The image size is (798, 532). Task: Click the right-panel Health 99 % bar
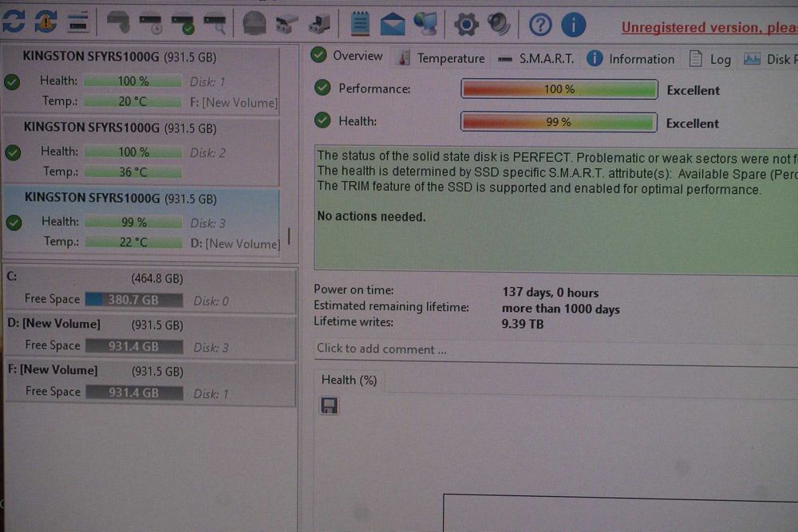click(x=559, y=122)
